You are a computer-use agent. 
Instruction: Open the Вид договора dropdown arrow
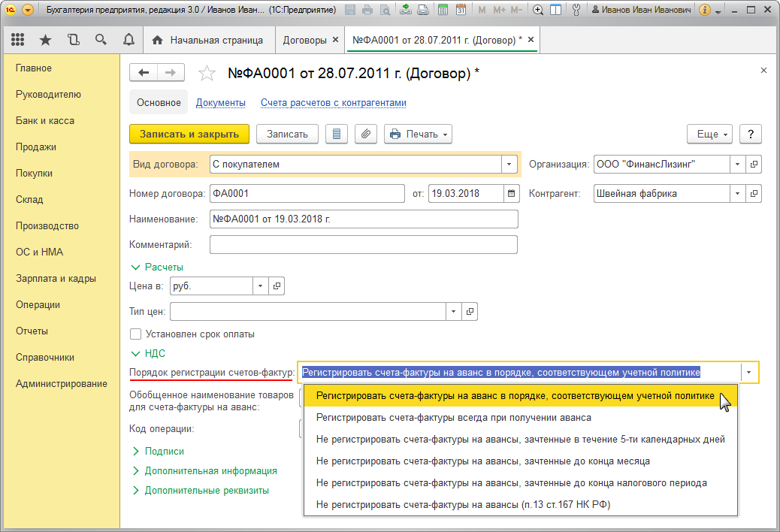[509, 164]
